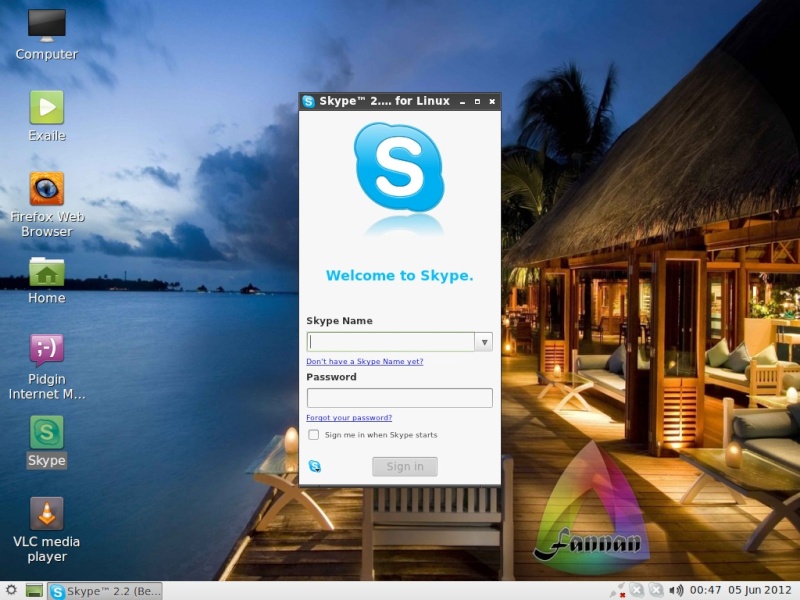800x600 pixels.
Task: Open the main menu gear on the taskbar
Action: click(x=11, y=590)
